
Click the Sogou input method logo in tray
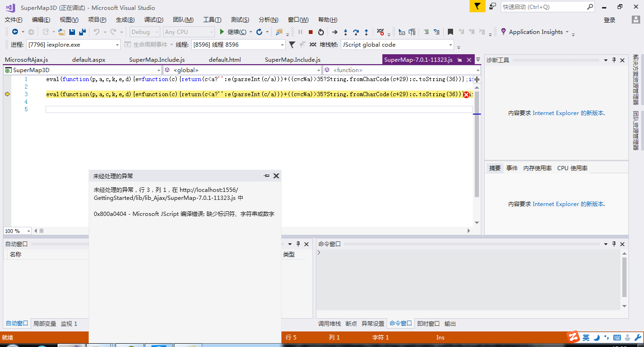(x=573, y=337)
